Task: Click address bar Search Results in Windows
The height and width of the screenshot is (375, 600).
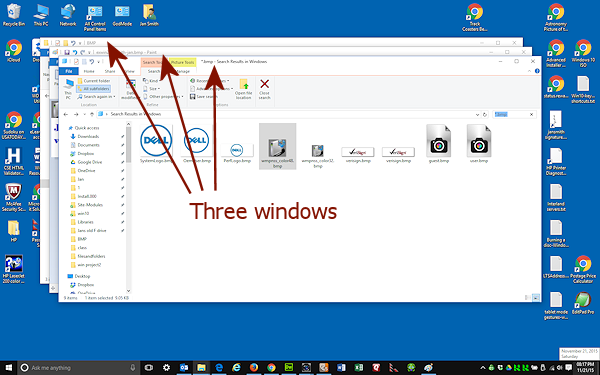Action: pyautogui.click(x=135, y=114)
